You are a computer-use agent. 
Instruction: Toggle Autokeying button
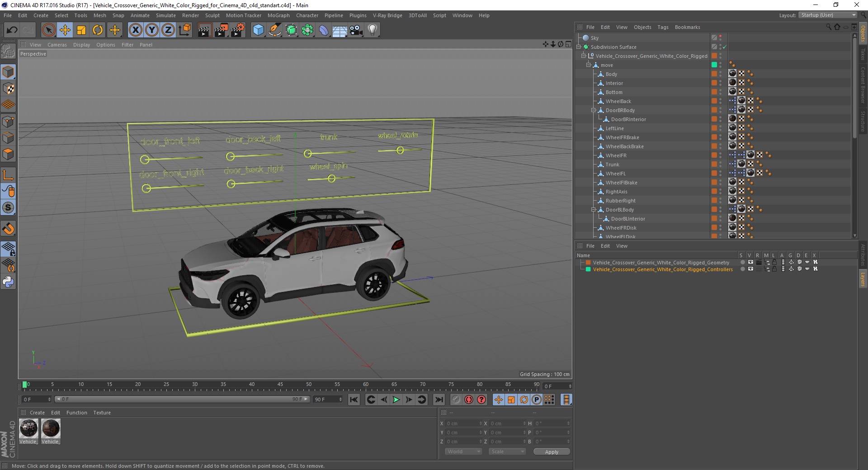point(469,399)
